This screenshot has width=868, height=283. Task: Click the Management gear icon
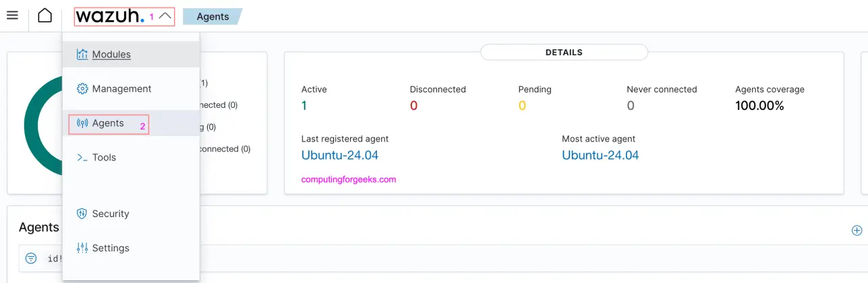(x=82, y=89)
